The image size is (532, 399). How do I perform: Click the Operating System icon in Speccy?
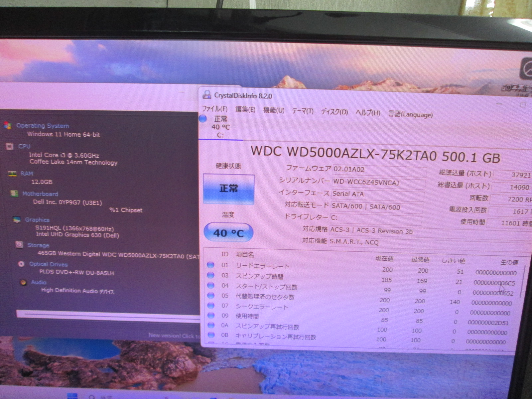click(x=7, y=125)
